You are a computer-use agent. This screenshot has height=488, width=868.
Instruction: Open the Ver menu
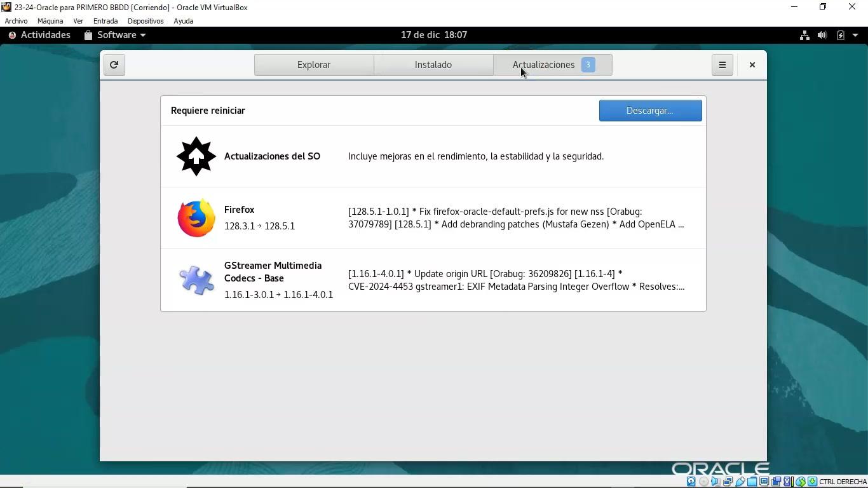click(x=78, y=21)
